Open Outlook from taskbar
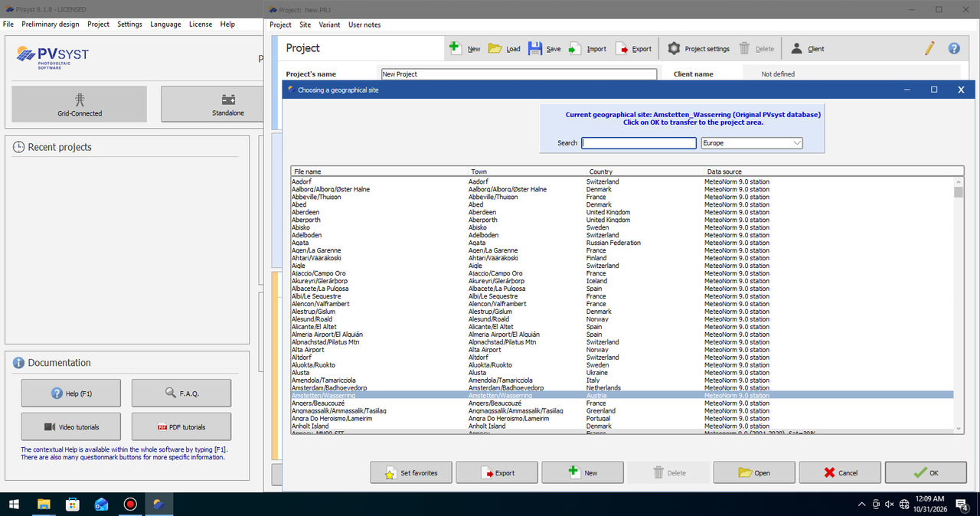The width and height of the screenshot is (980, 516). (102, 504)
